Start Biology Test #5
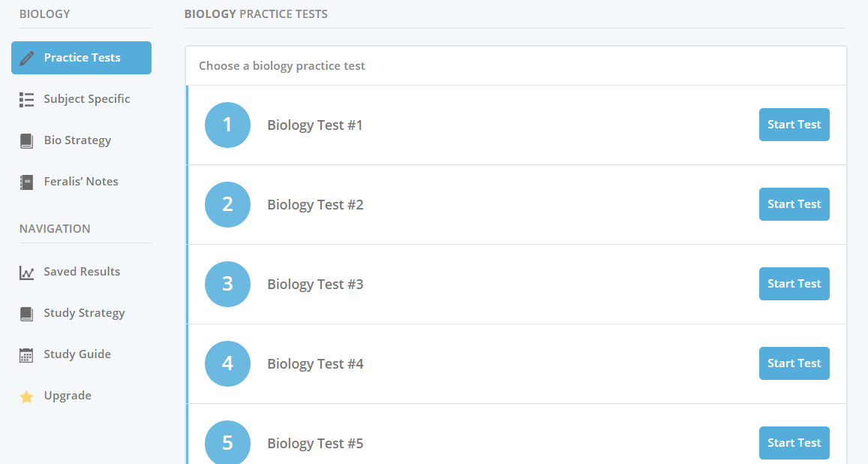 coord(794,443)
